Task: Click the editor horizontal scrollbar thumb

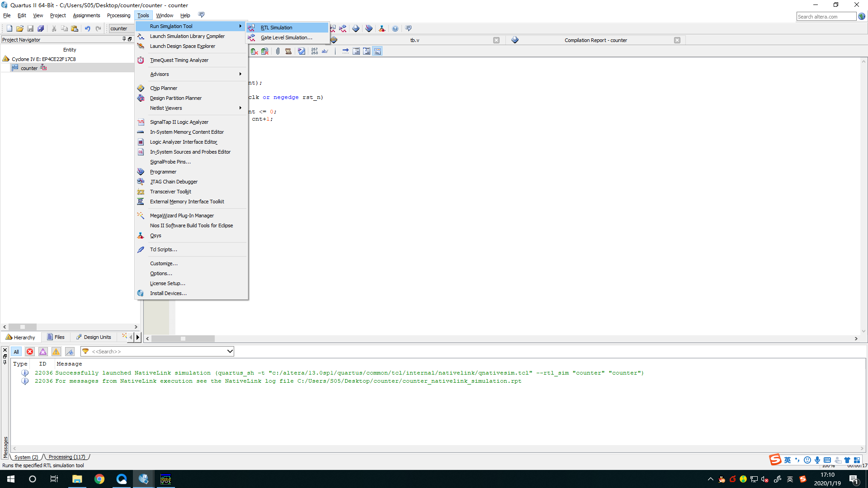Action: (183, 338)
